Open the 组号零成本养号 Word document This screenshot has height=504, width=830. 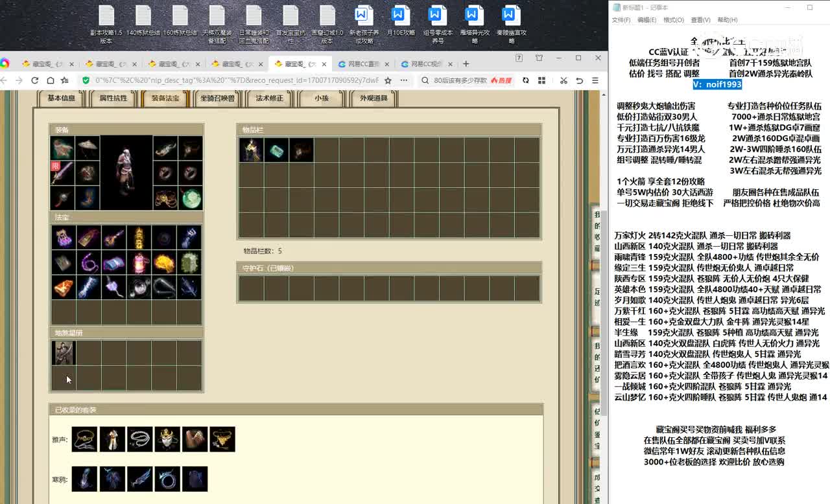438,25
